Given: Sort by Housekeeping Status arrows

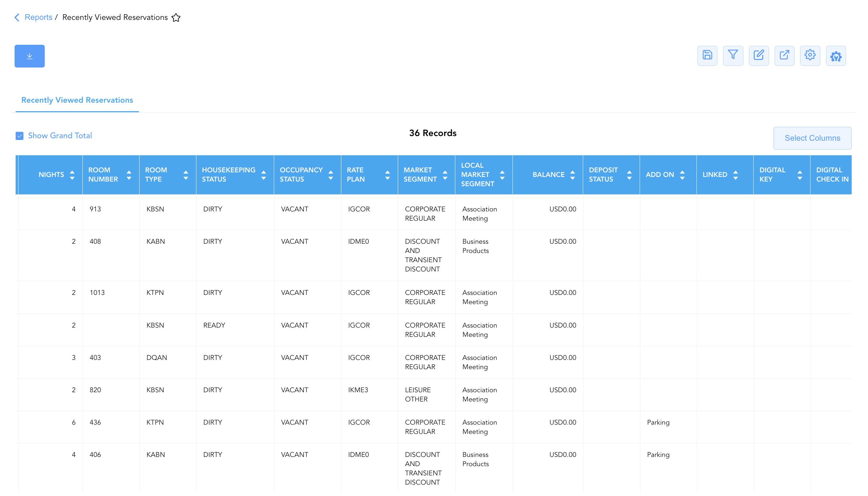Looking at the screenshot, I should click(x=264, y=175).
